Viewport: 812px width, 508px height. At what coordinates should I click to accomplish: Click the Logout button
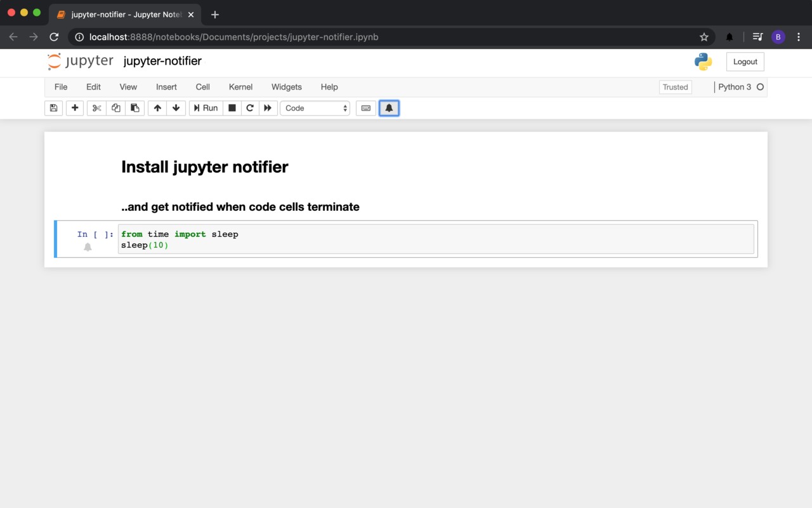pyautogui.click(x=745, y=62)
